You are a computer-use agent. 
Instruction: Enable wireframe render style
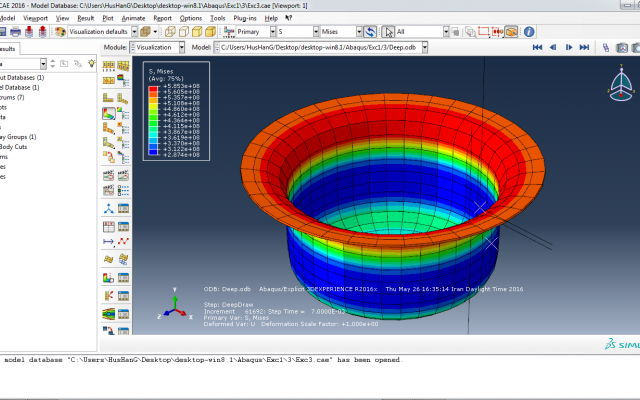coord(170,31)
